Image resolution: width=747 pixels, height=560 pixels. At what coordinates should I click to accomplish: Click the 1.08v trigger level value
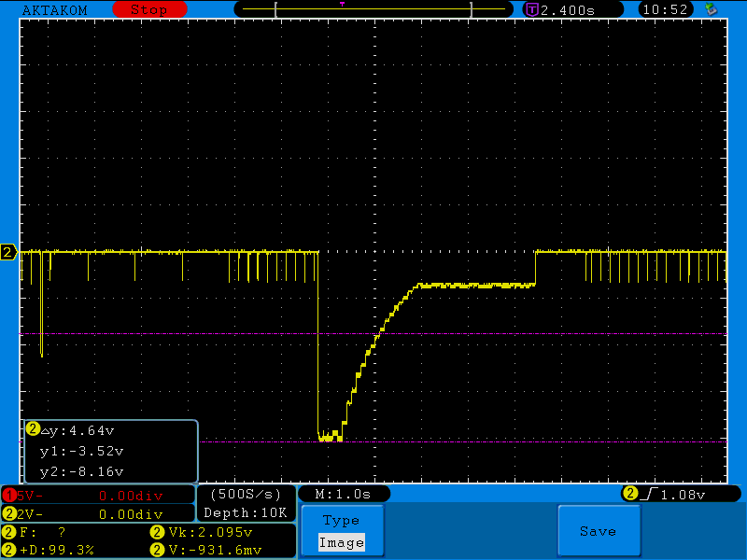click(683, 495)
